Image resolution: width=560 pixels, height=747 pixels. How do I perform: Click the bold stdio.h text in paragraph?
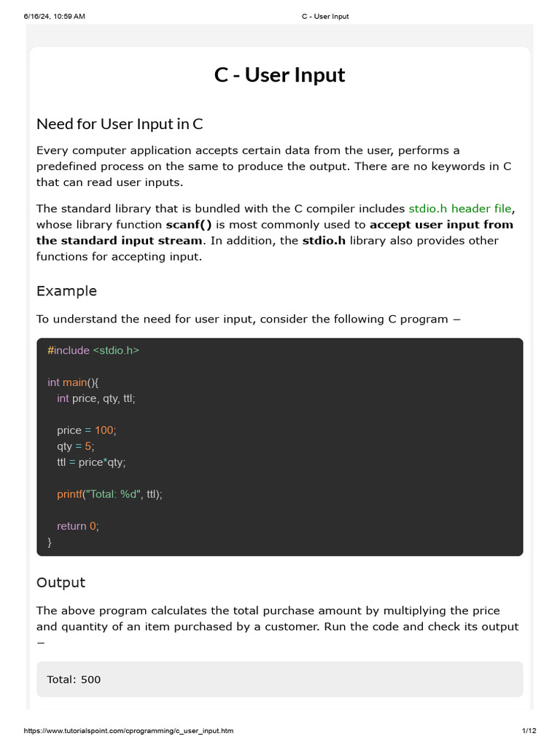click(324, 241)
